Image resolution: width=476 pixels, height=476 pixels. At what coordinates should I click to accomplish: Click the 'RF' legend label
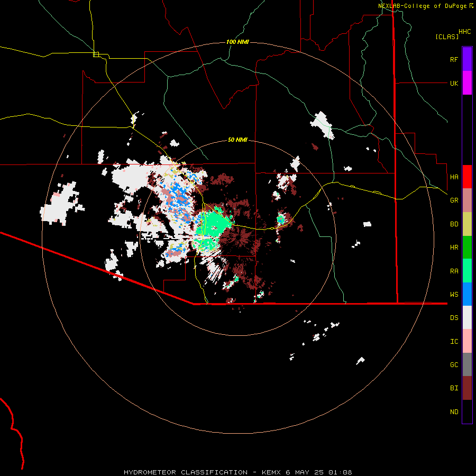pyautogui.click(x=454, y=59)
